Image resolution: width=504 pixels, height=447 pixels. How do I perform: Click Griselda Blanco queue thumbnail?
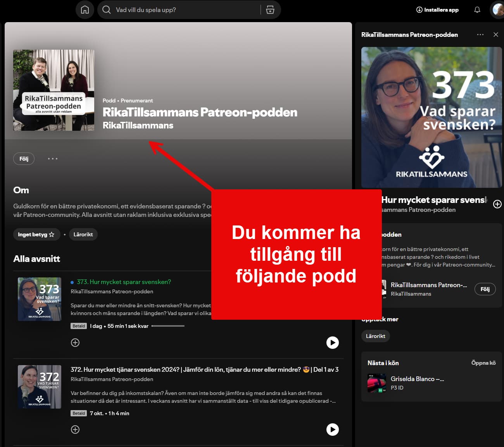pos(377,383)
